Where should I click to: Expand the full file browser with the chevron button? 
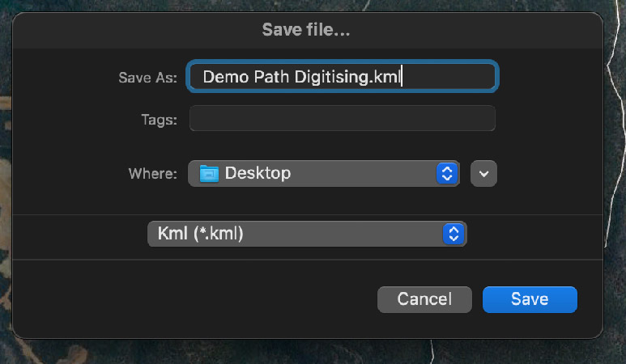[x=483, y=173]
